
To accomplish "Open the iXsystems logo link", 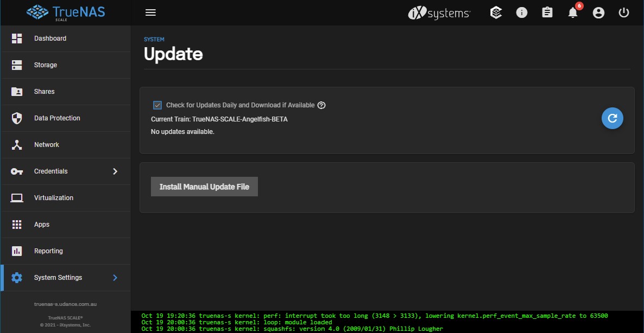I will pos(439,13).
